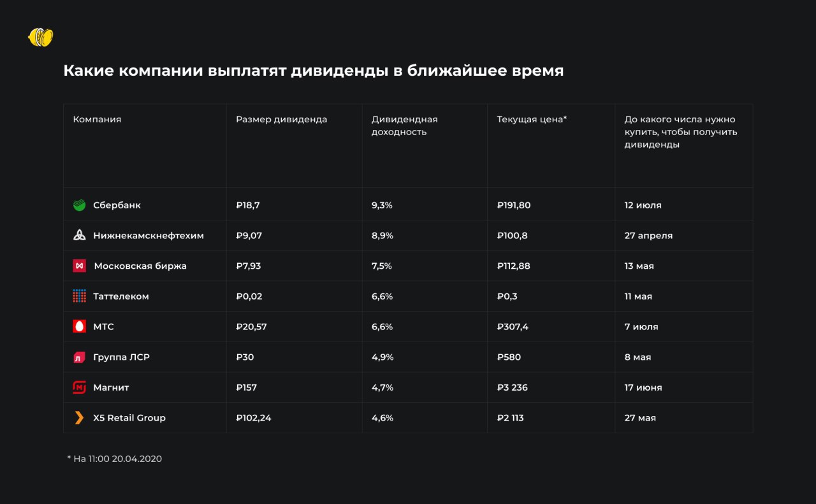Click the red Moscow Exchange logo

79,266
